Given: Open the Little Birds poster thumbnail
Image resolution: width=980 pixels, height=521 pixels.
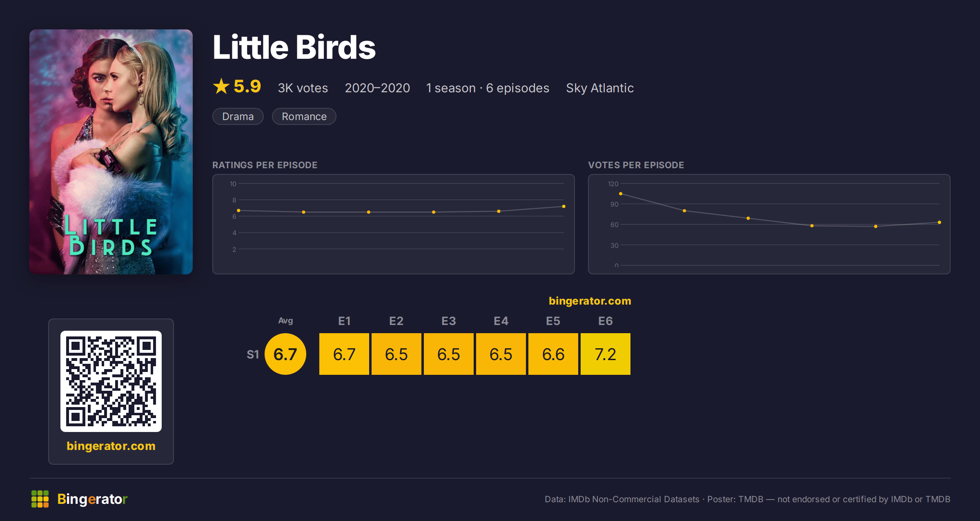Looking at the screenshot, I should point(111,152).
